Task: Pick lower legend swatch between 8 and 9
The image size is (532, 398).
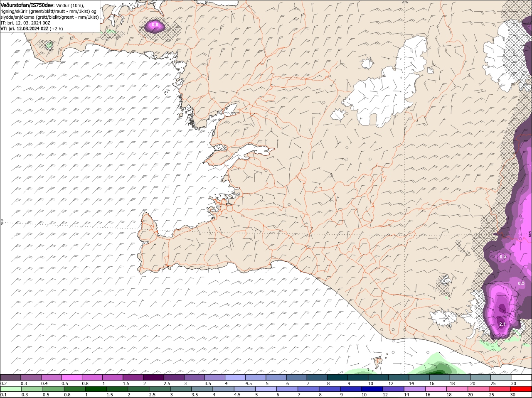Action: click(x=330, y=389)
